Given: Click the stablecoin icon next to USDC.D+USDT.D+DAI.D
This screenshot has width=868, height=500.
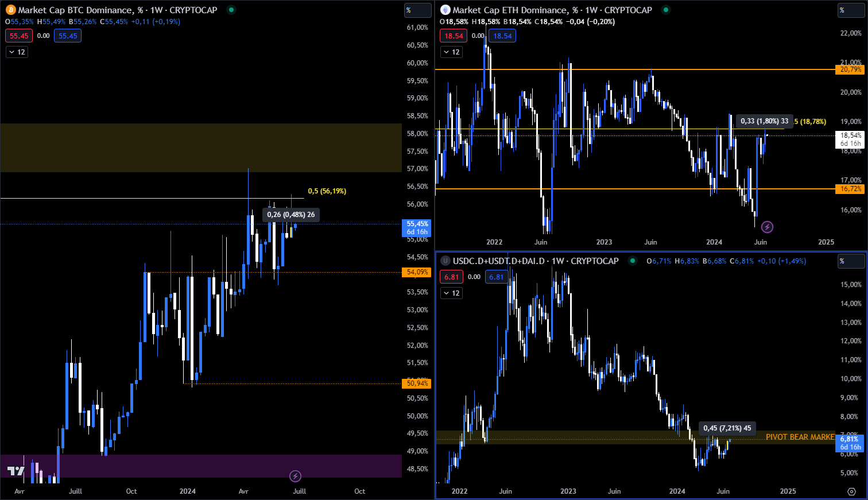Looking at the screenshot, I should (x=445, y=261).
